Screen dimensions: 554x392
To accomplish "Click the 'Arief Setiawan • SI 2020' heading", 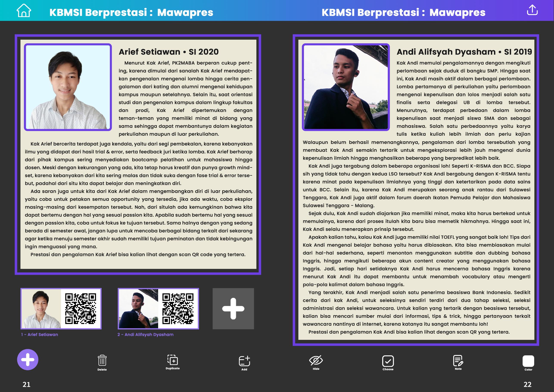I will pyautogui.click(x=168, y=52).
